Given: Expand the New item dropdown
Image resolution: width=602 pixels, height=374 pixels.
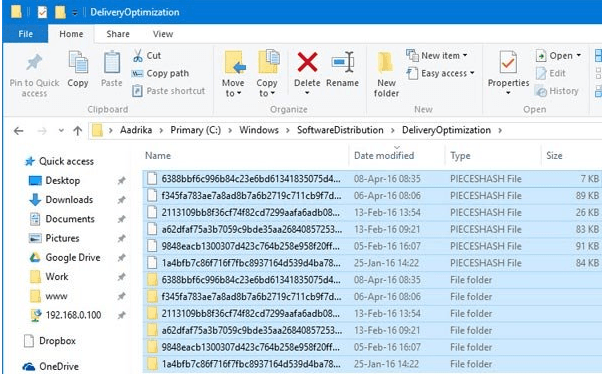Looking at the screenshot, I should point(465,56).
